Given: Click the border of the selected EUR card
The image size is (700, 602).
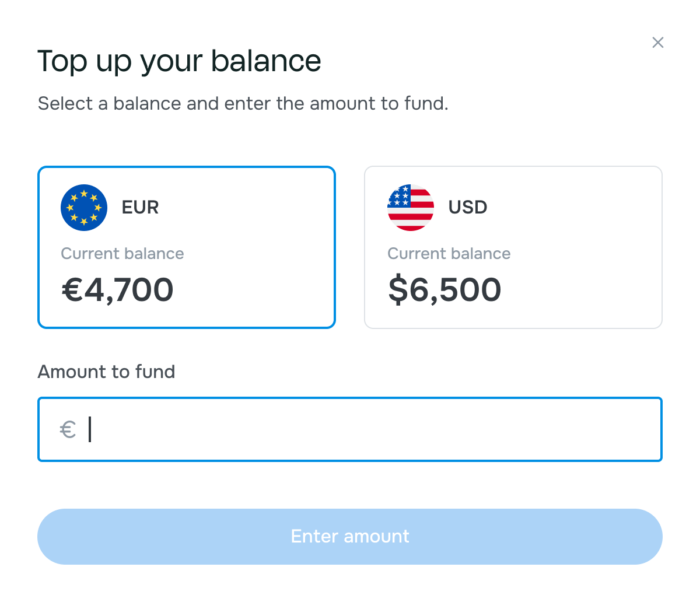Looking at the screenshot, I should click(187, 167).
